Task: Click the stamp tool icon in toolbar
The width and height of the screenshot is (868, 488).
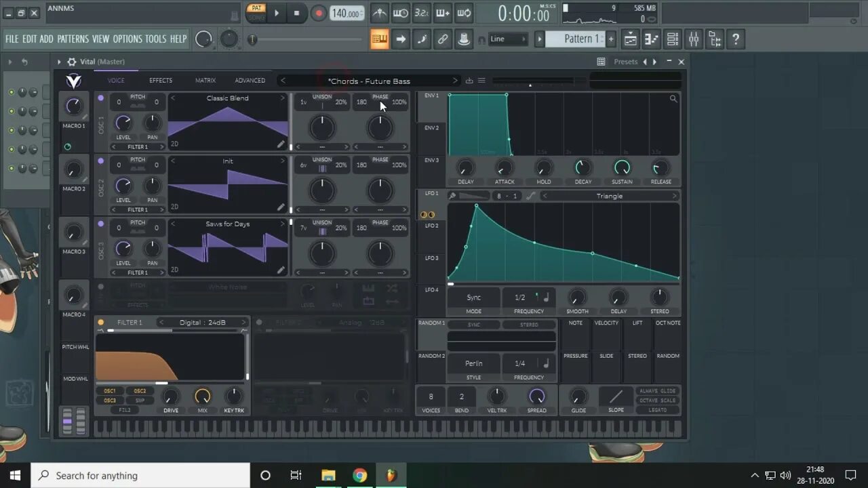Action: click(x=464, y=39)
